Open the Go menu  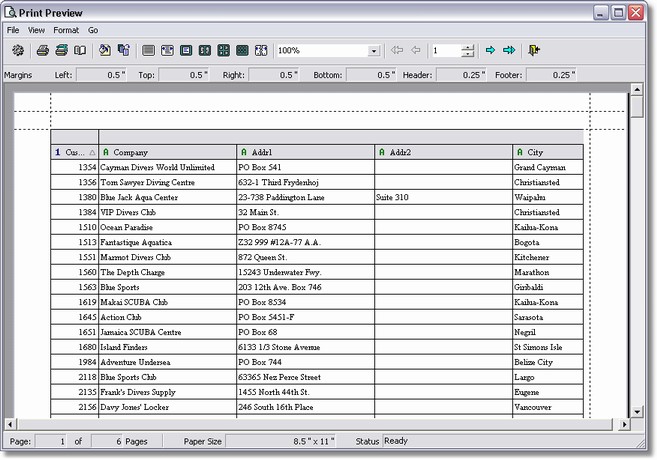93,30
